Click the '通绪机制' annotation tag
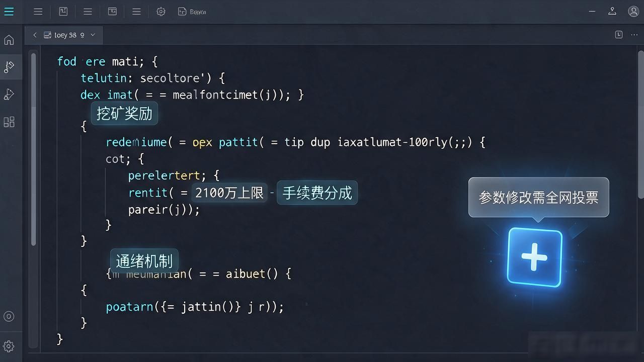Viewport: 644px width, 362px height. pyautogui.click(x=144, y=261)
